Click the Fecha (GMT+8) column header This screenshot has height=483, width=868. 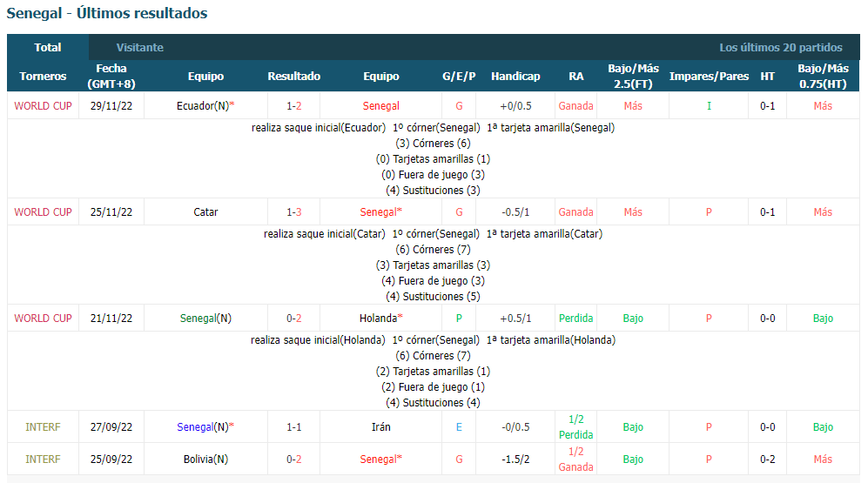[x=111, y=77]
